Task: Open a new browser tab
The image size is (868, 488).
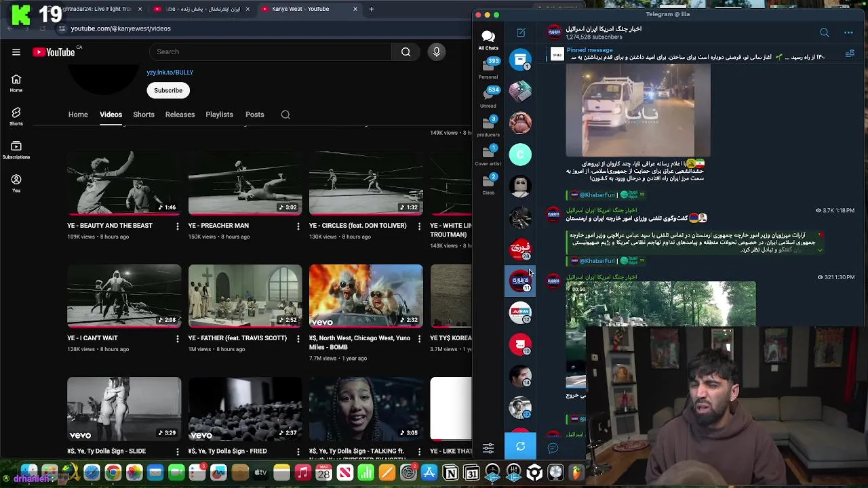Action: tap(371, 9)
